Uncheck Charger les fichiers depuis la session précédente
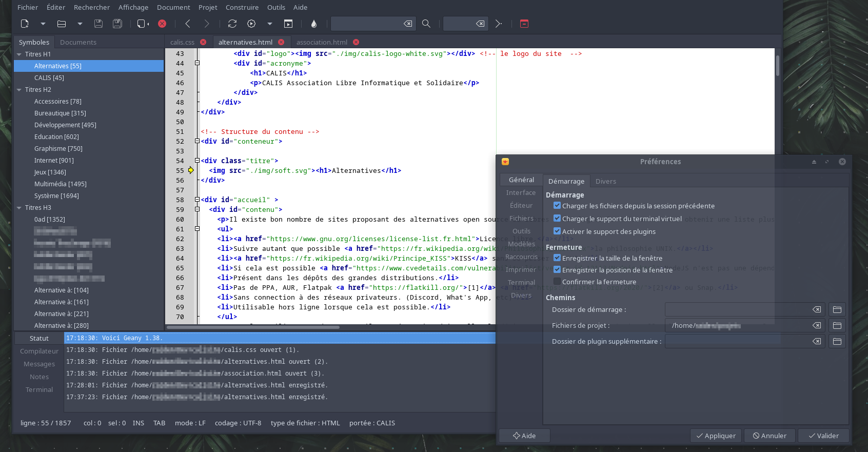Image resolution: width=868 pixels, height=452 pixels. tap(557, 206)
